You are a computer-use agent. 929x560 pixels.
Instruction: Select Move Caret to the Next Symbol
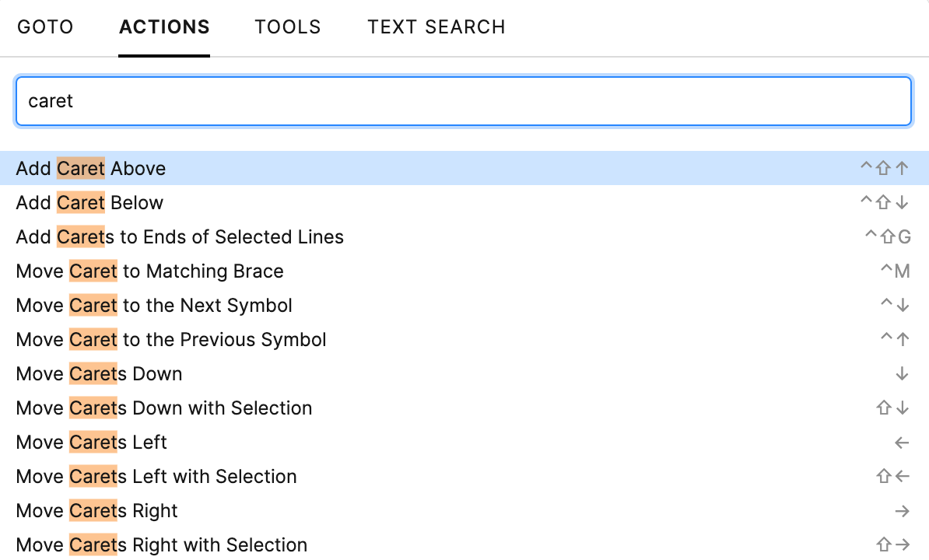pyautogui.click(x=153, y=305)
